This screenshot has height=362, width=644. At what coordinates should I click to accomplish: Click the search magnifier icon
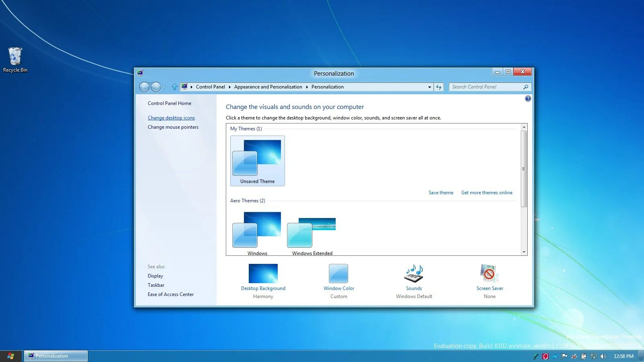pos(526,87)
